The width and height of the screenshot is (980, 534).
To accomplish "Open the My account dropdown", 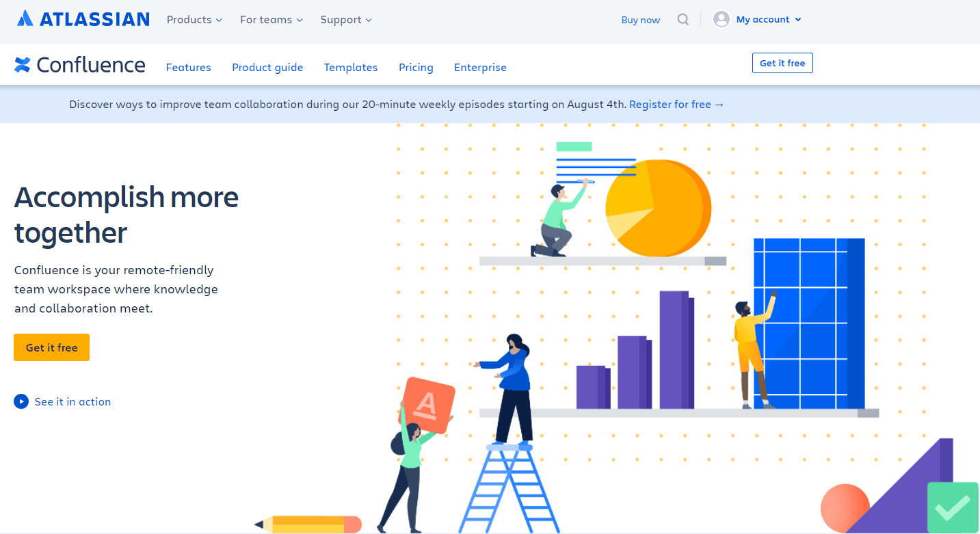I will 768,20.
